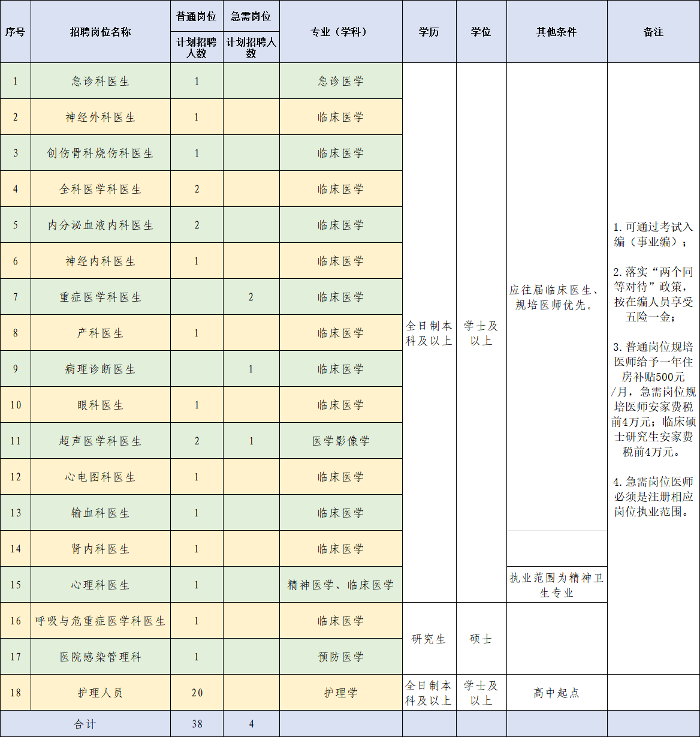This screenshot has height=737, width=700.
Task: Select the 执业范围为精神卫生专业 condition cell
Action: (557, 585)
